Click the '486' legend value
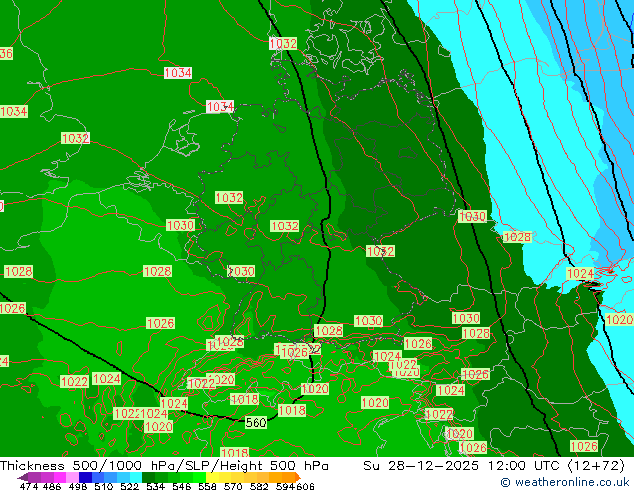Screen dimensions: 634x490 [52, 486]
